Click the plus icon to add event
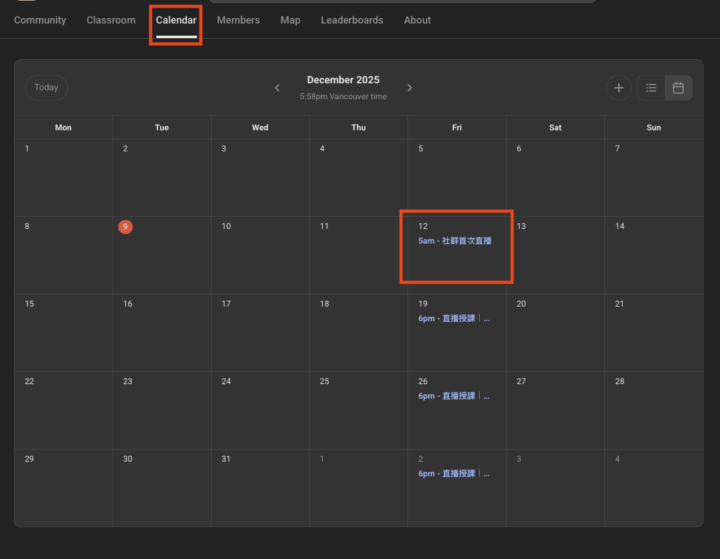Screen dimensions: 720x559 pyautogui.click(x=619, y=88)
